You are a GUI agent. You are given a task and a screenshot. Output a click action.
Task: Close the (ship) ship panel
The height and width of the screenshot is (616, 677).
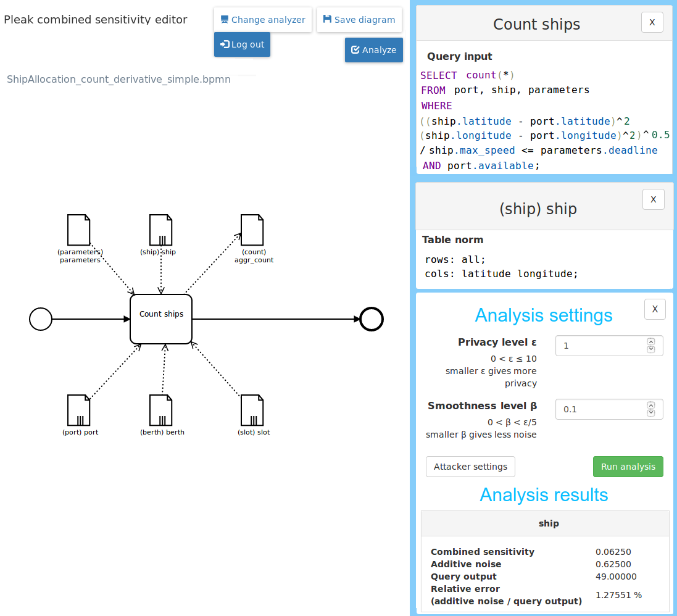click(653, 200)
